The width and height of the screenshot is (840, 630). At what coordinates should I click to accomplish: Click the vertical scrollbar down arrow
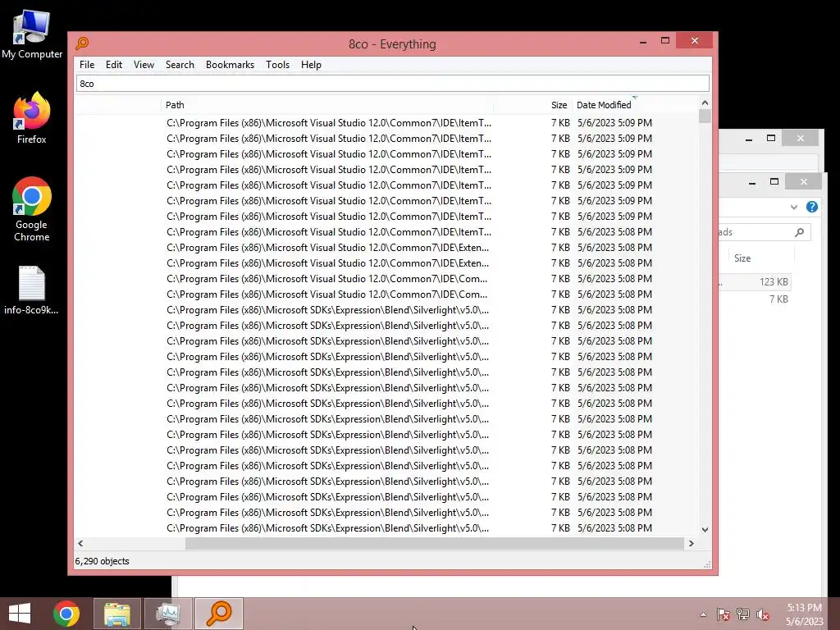pyautogui.click(x=705, y=529)
